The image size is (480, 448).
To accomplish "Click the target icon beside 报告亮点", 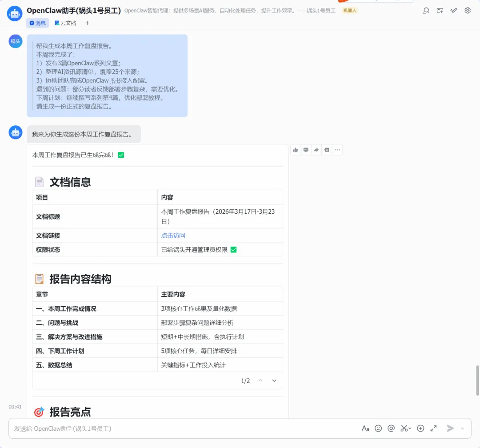I will pos(39,412).
